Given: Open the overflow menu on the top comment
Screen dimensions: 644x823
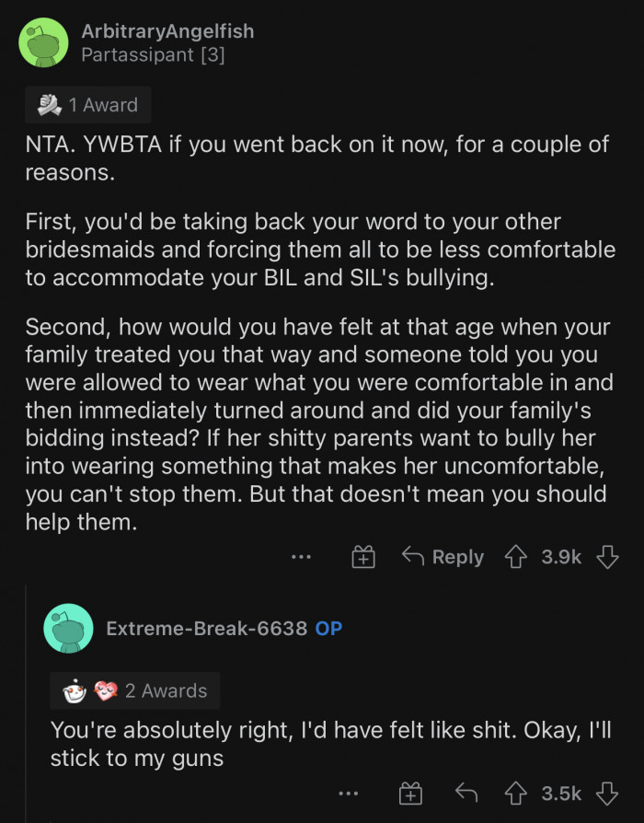Looking at the screenshot, I should (x=301, y=557).
